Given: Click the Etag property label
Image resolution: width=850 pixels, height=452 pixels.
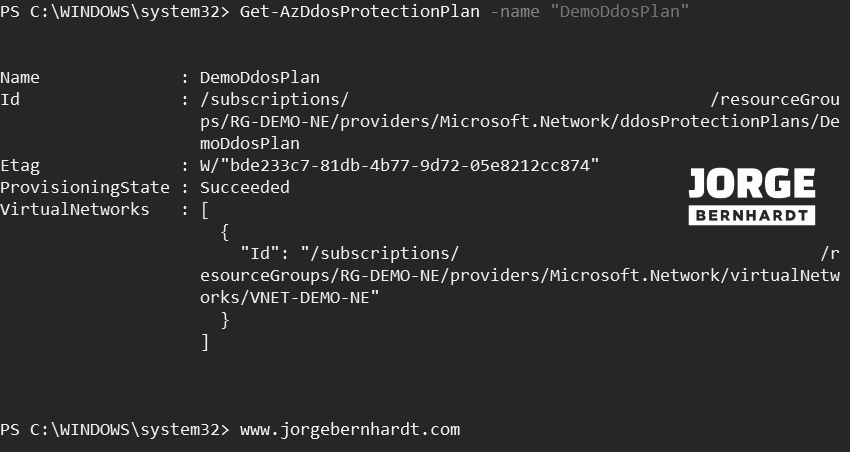Looking at the screenshot, I should [20, 165].
